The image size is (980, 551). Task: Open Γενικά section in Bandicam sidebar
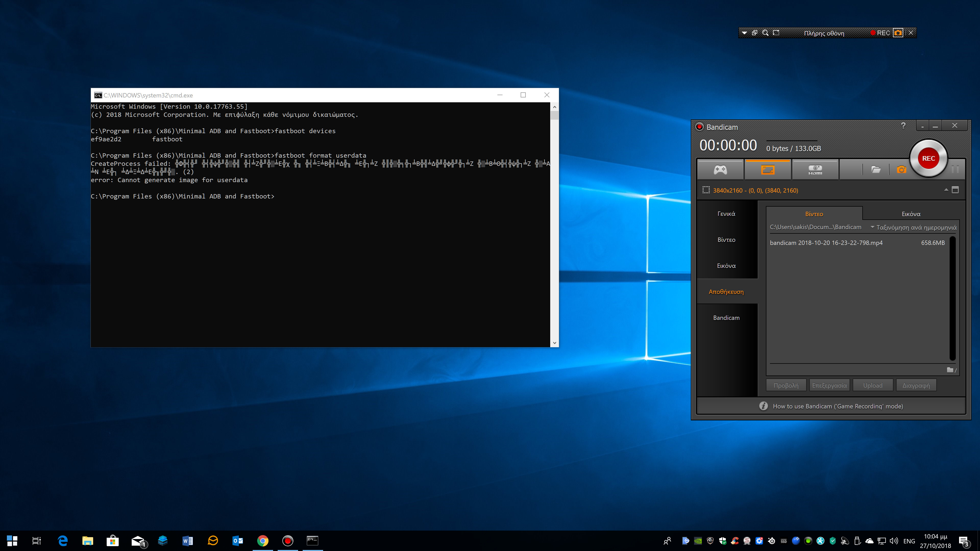coord(726,214)
